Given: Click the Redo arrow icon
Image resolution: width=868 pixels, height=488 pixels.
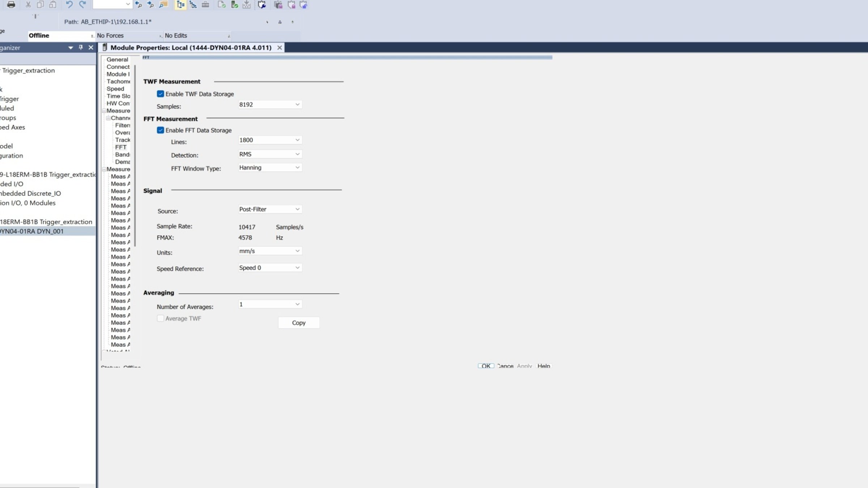Looking at the screenshot, I should [82, 5].
